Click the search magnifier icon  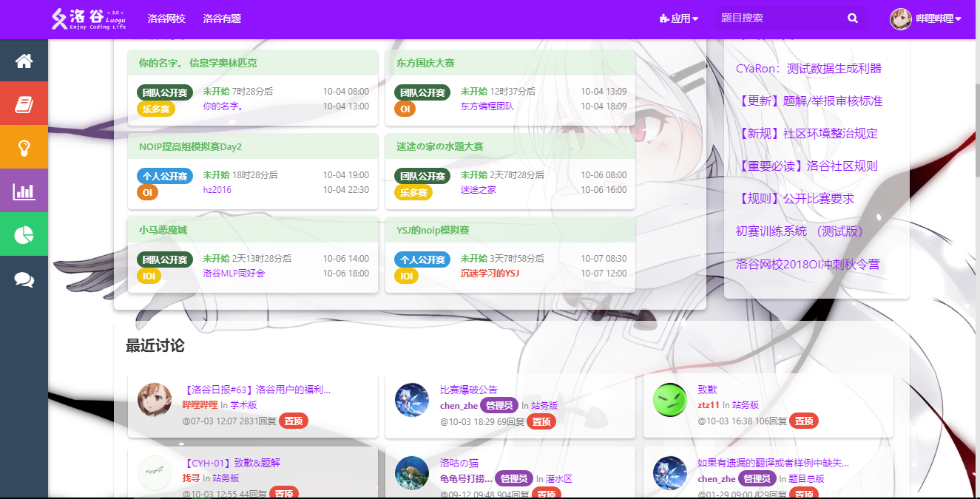pyautogui.click(x=853, y=18)
